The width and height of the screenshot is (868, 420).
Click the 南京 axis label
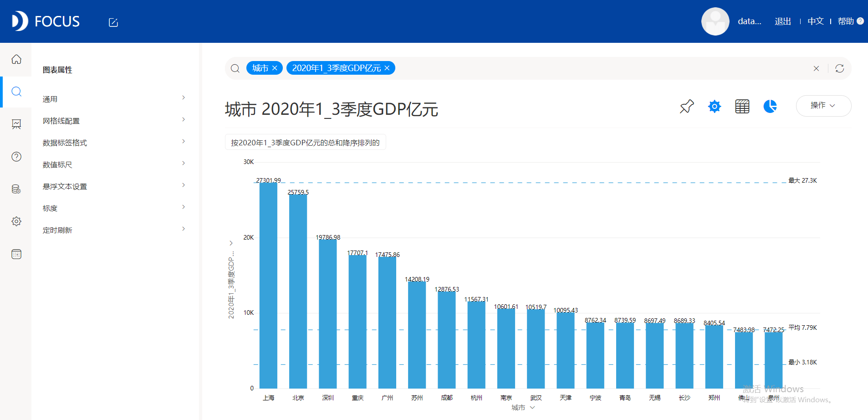506,398
